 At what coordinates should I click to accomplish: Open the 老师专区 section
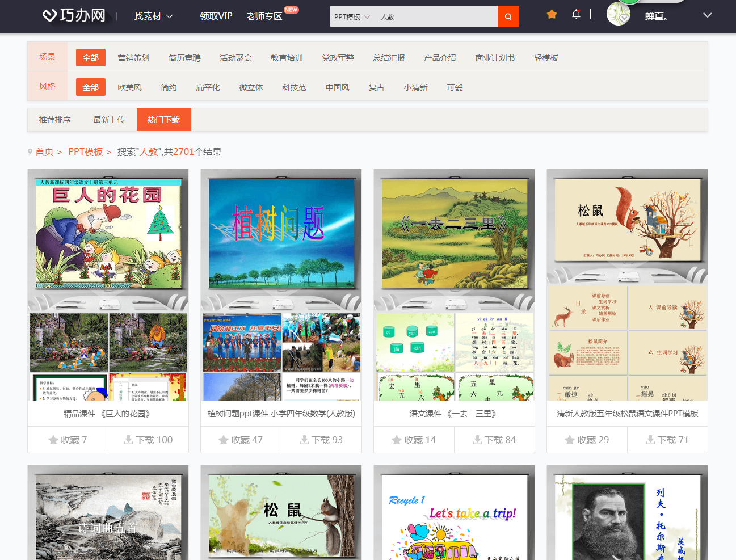[264, 16]
